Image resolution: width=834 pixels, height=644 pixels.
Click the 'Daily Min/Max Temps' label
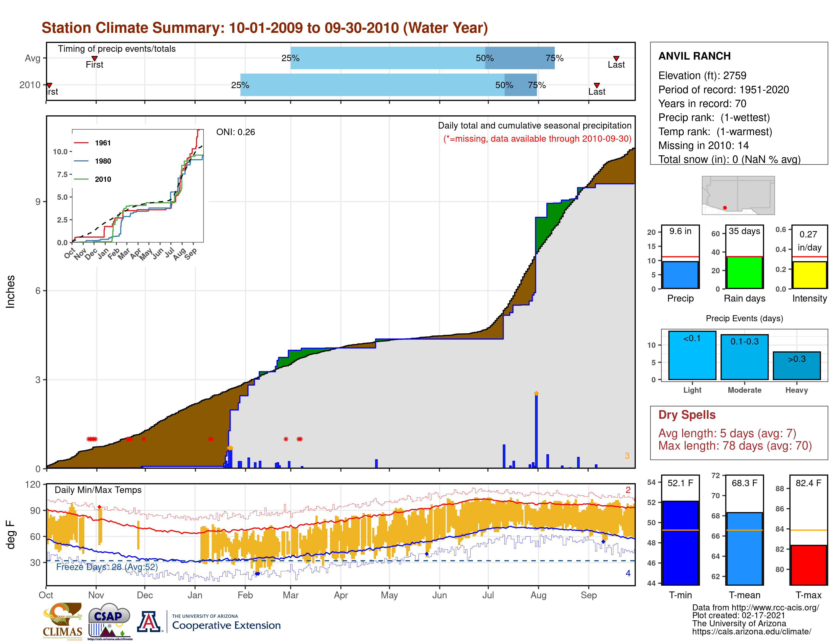(x=98, y=490)
